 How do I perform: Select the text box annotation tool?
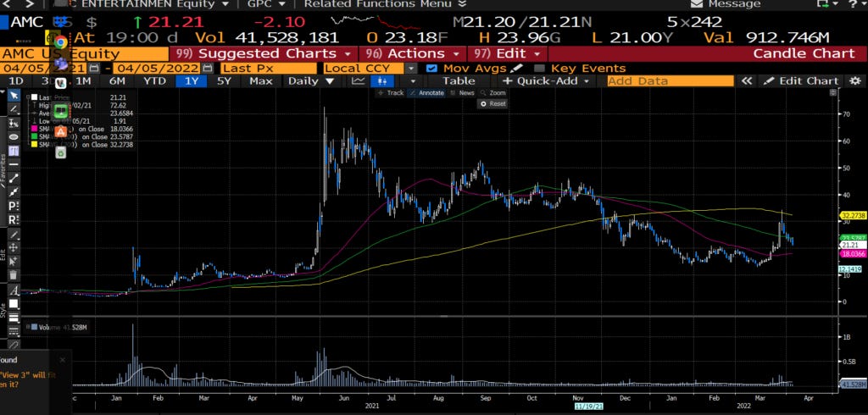click(x=14, y=151)
